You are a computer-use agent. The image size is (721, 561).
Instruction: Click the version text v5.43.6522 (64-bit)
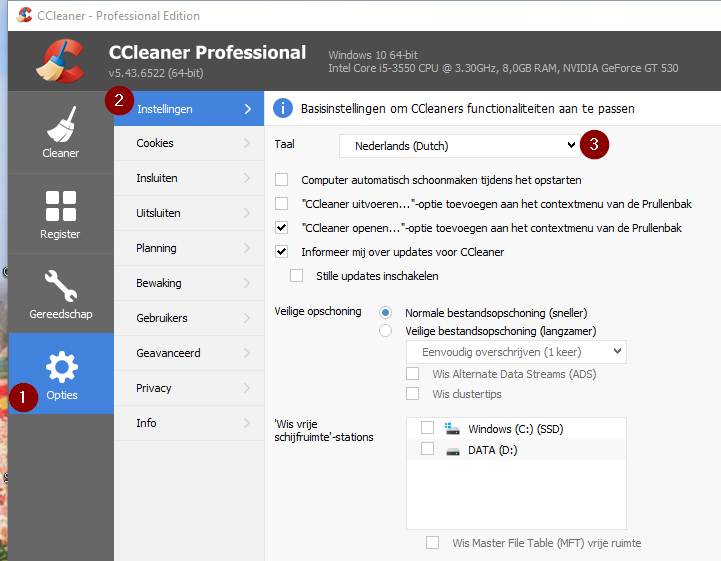point(156,73)
